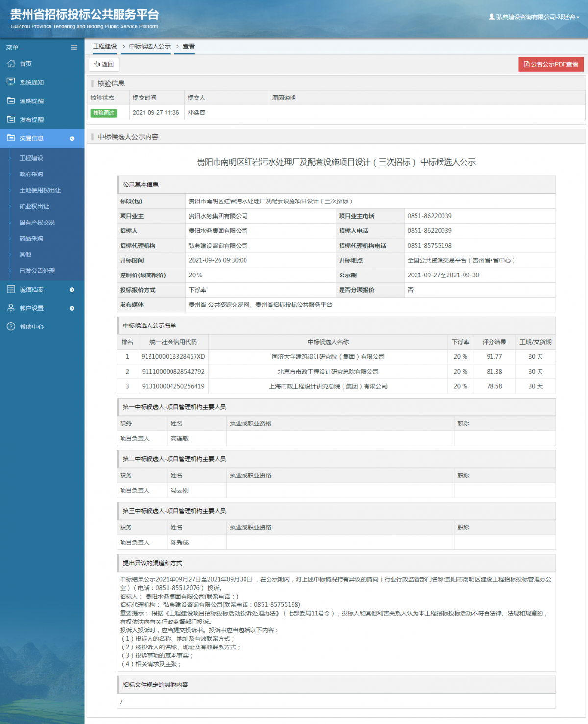The image size is (588, 724).
Task: Click credit code 913100004250256419
Action: [173, 386]
